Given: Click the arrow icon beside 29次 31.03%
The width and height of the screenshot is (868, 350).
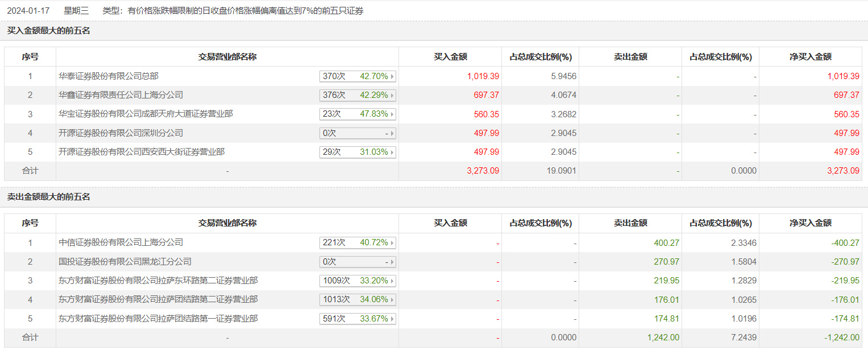Looking at the screenshot, I should [x=392, y=153].
